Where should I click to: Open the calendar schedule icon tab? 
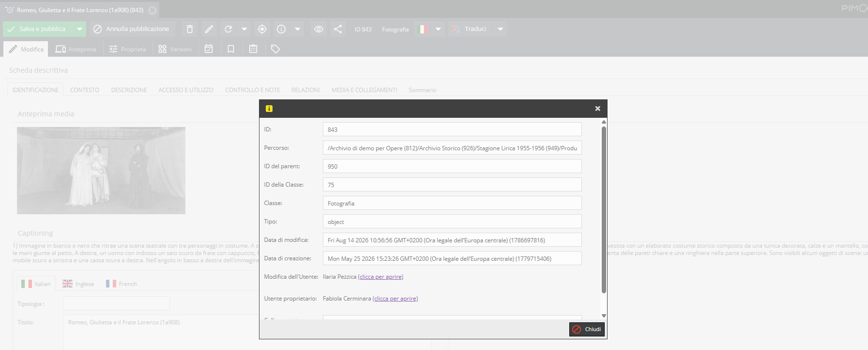click(209, 49)
